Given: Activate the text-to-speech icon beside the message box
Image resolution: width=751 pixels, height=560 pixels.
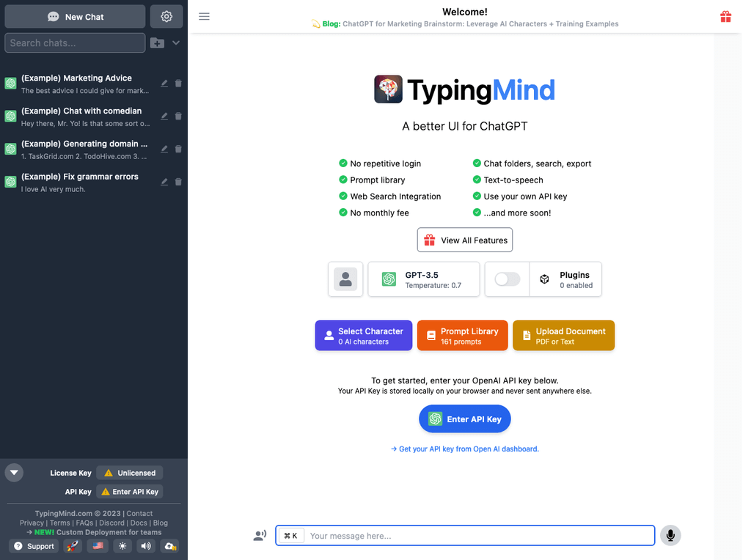Looking at the screenshot, I should tap(260, 535).
